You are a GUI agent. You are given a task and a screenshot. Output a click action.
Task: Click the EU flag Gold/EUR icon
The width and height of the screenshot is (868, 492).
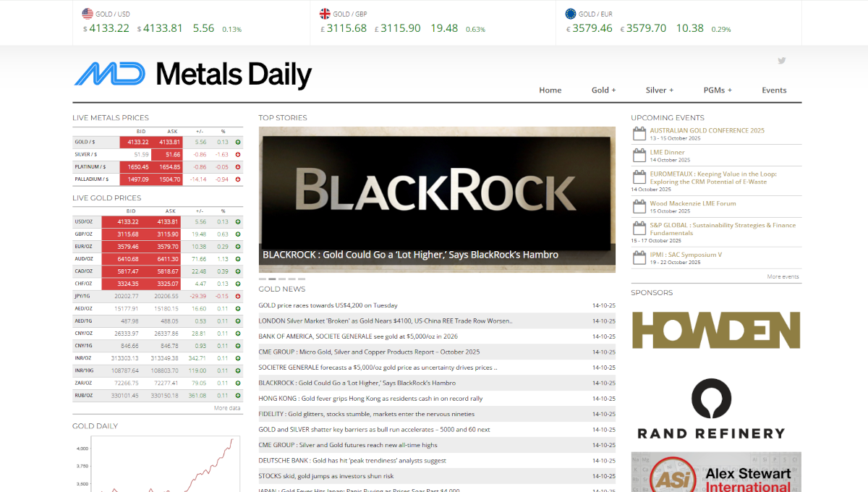tap(571, 13)
